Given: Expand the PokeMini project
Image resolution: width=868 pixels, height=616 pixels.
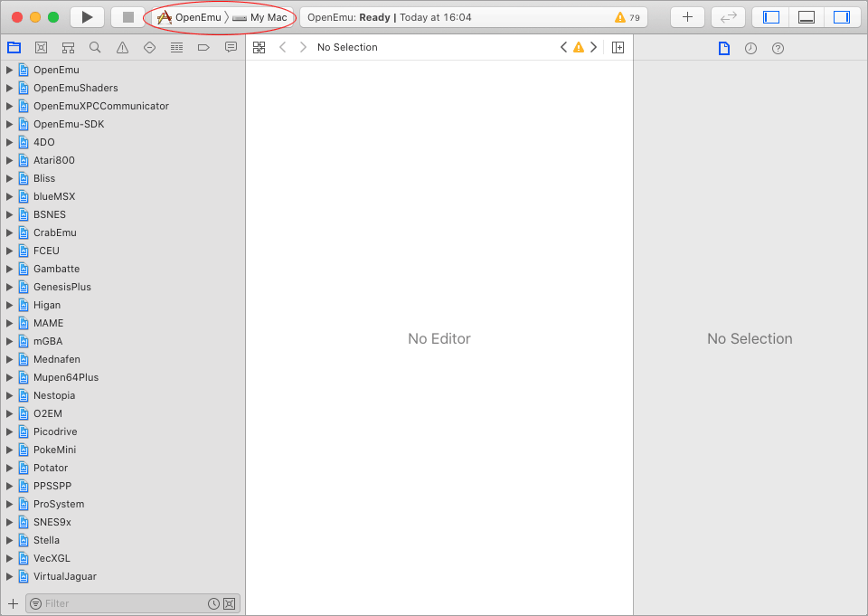Looking at the screenshot, I should pos(9,450).
